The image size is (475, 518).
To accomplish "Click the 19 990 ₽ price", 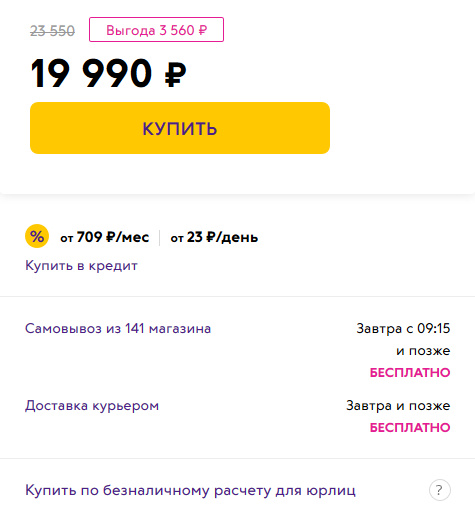I will click(108, 73).
